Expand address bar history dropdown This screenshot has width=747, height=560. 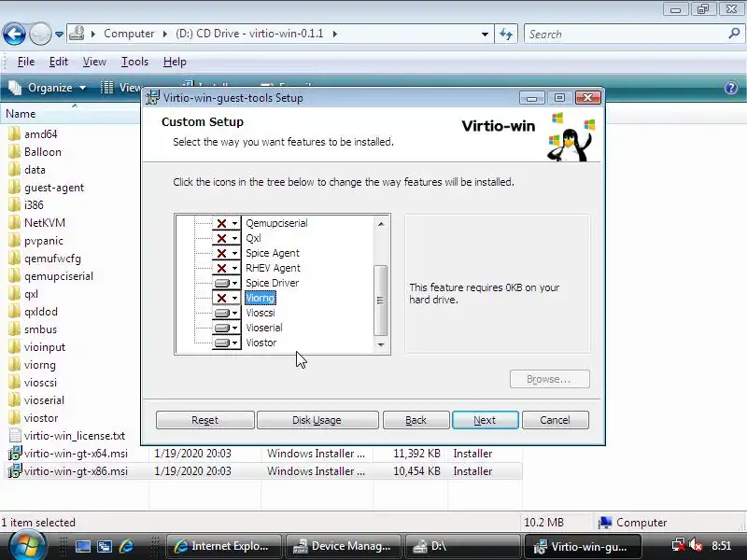click(485, 35)
